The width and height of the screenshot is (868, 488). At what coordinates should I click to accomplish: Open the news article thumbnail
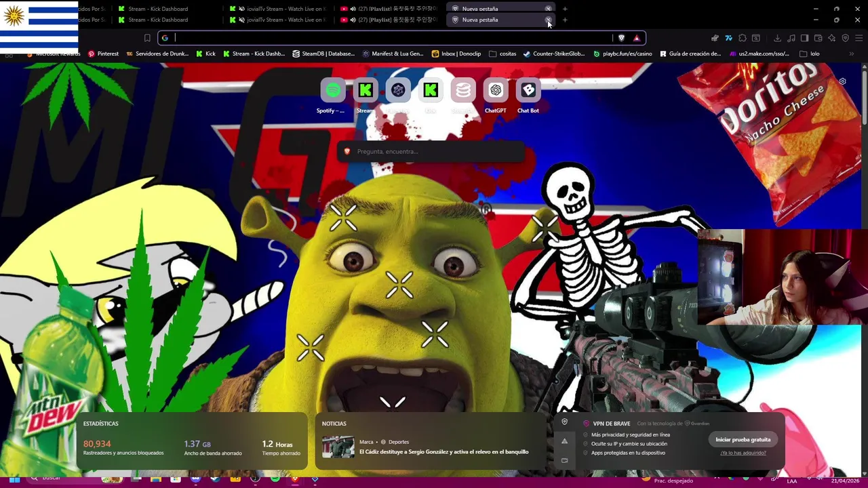coord(338,447)
